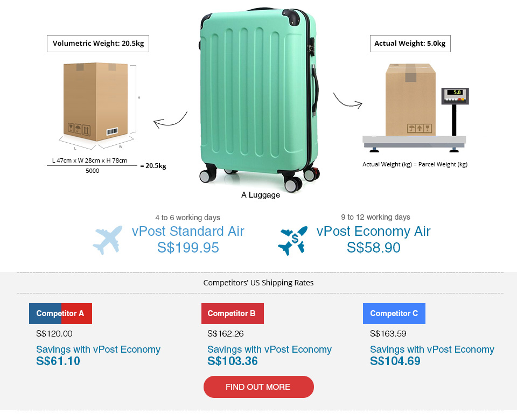
Task: Select the Competitor B label
Action: pyautogui.click(x=232, y=313)
